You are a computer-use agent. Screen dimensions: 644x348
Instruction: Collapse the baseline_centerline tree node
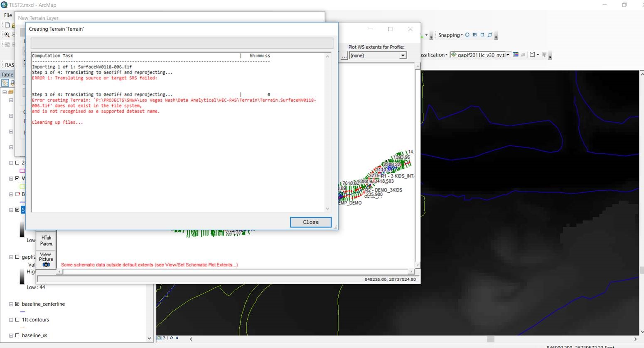click(11, 304)
